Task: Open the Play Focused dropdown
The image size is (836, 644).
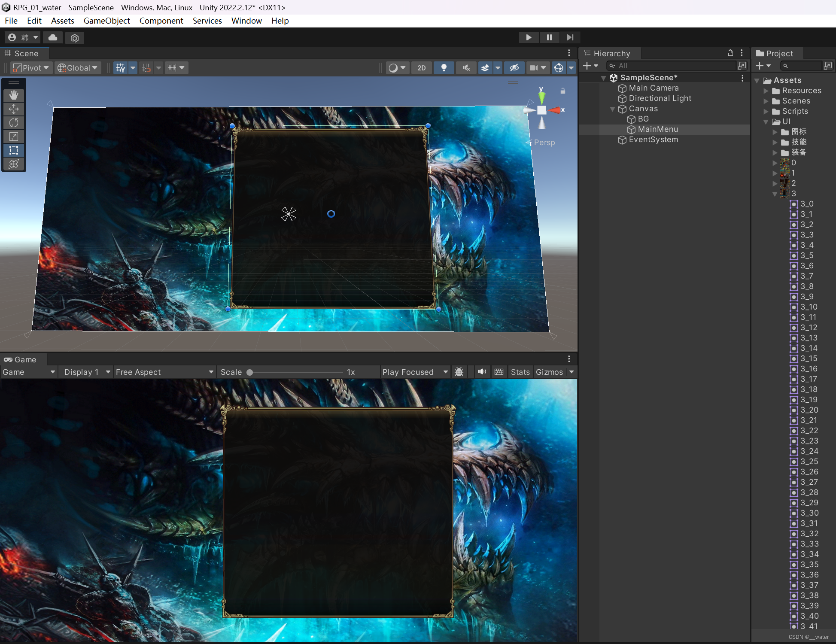Action: [415, 372]
